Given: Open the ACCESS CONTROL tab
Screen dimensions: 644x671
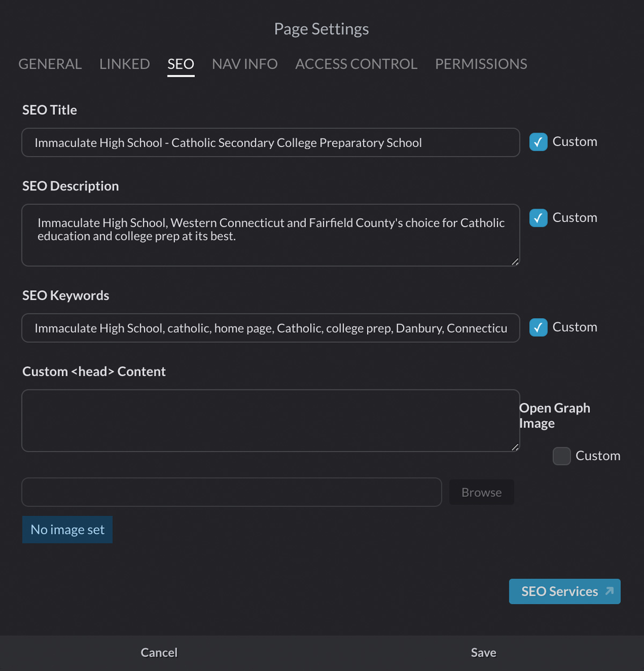Looking at the screenshot, I should 356,64.
